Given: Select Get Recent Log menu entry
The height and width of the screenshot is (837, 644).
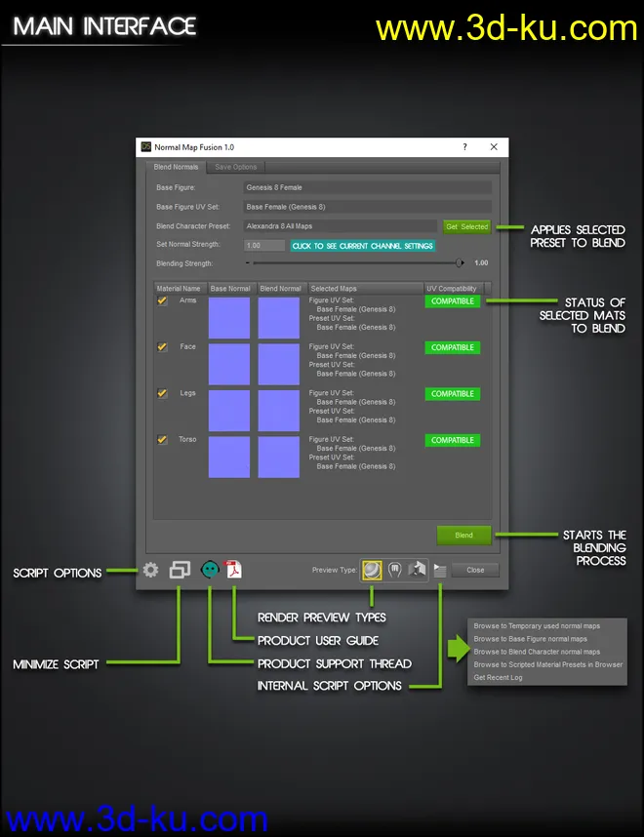Looking at the screenshot, I should click(498, 677).
